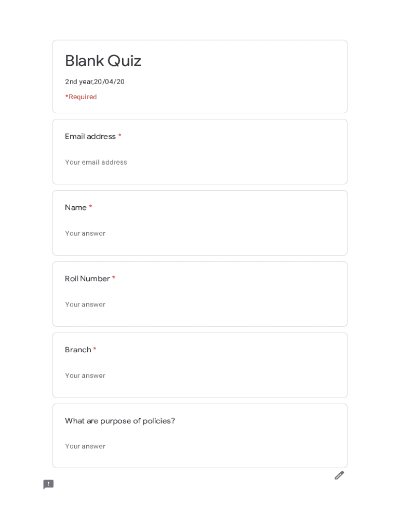The height and width of the screenshot is (532, 400).
Task: Click the red asterisk next to Branch
Action: click(95, 350)
